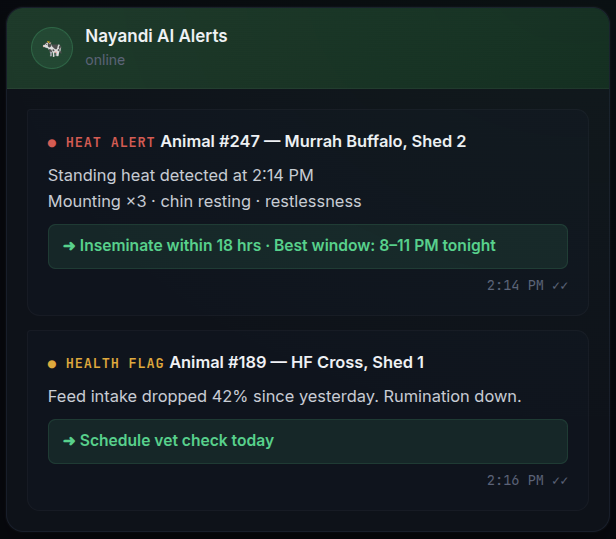The image size is (616, 539).
Task: Click the arrow icon before Schedule vet
Action: click(69, 441)
